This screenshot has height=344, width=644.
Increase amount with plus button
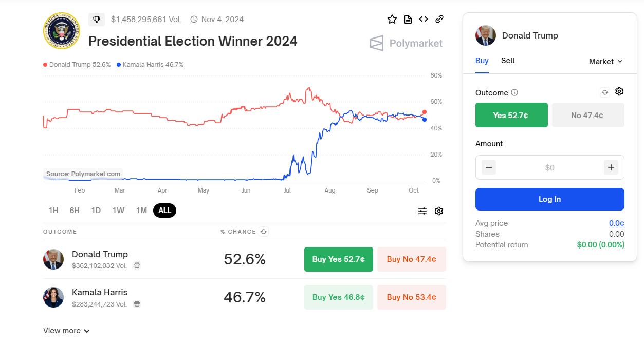(x=611, y=167)
